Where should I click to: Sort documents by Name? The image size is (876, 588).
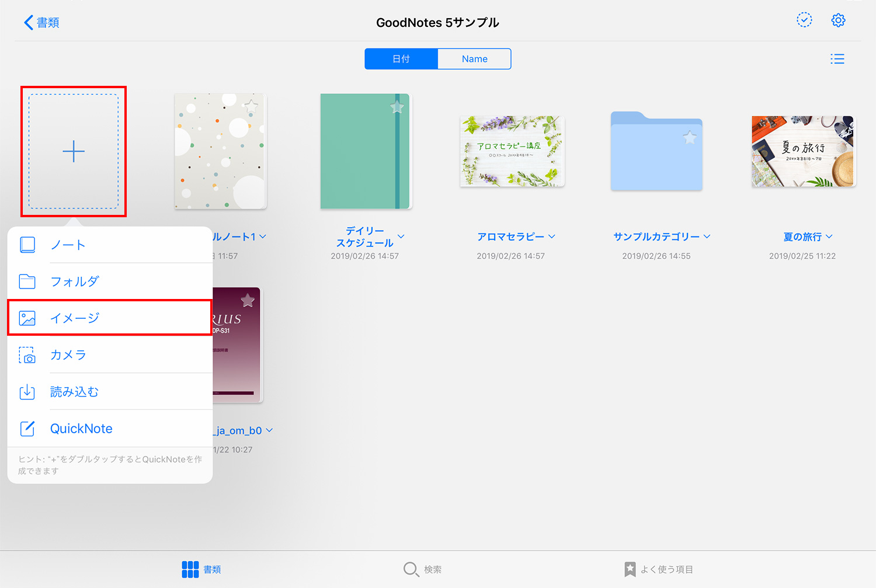coord(474,59)
